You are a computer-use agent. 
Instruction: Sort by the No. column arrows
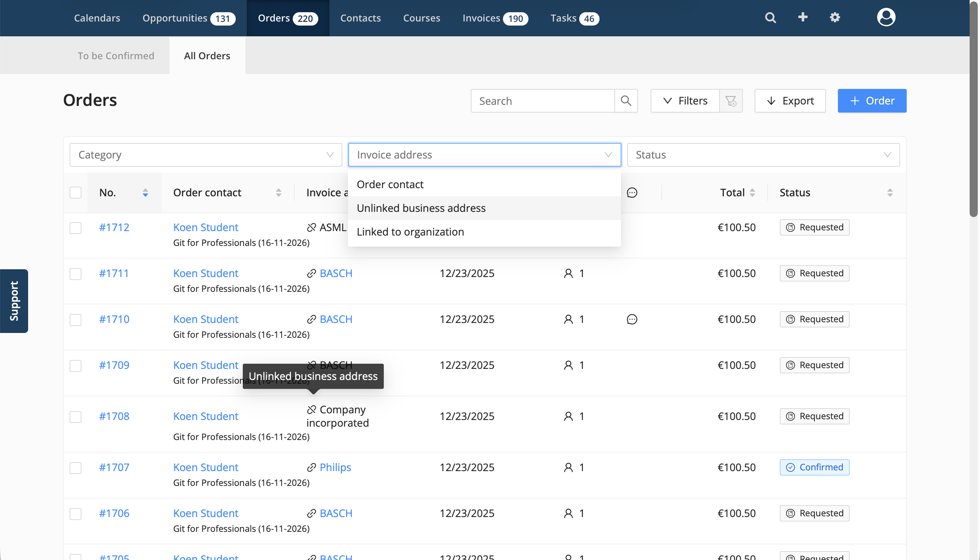[145, 193]
